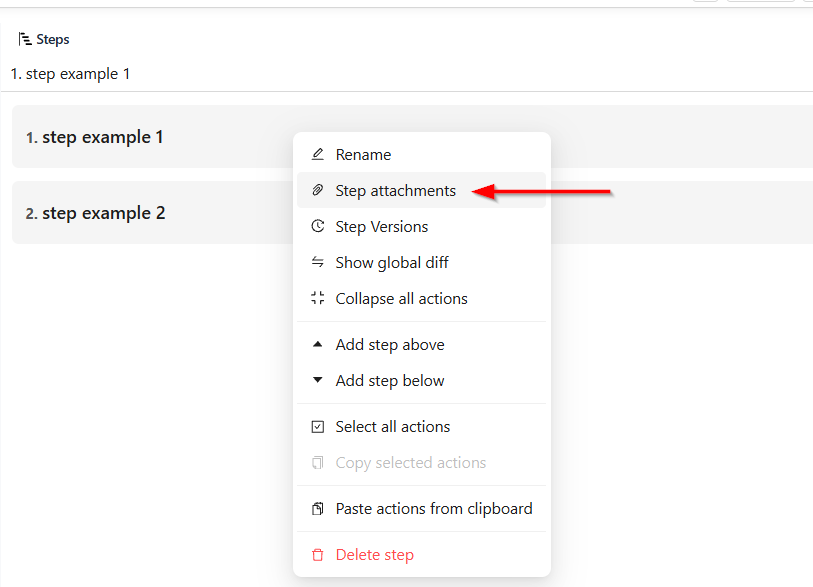Image resolution: width=813 pixels, height=587 pixels.
Task: Click the paperclip icon for Step attachments
Action: [x=317, y=190]
